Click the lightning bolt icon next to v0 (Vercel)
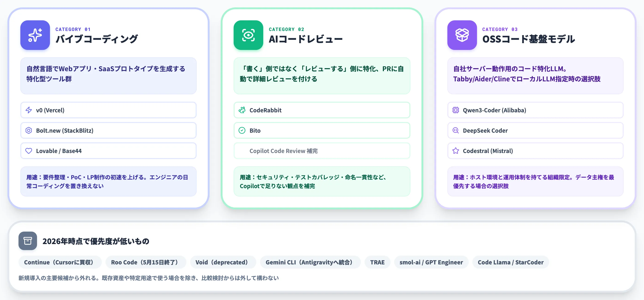This screenshot has height=300, width=644. click(29, 110)
